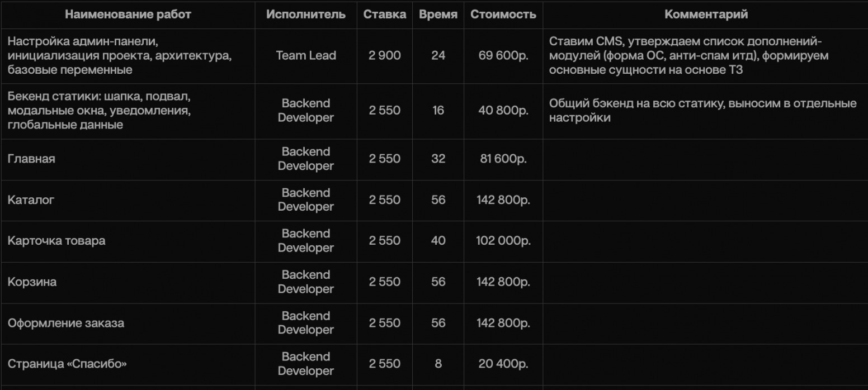Select the 81 600р. cost cell
The width and height of the screenshot is (868, 390).
tap(503, 159)
